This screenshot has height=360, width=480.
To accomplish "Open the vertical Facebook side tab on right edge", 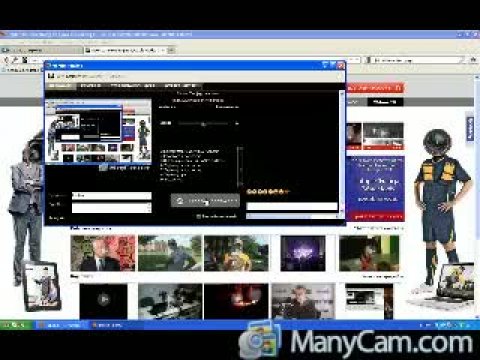I will tap(470, 128).
